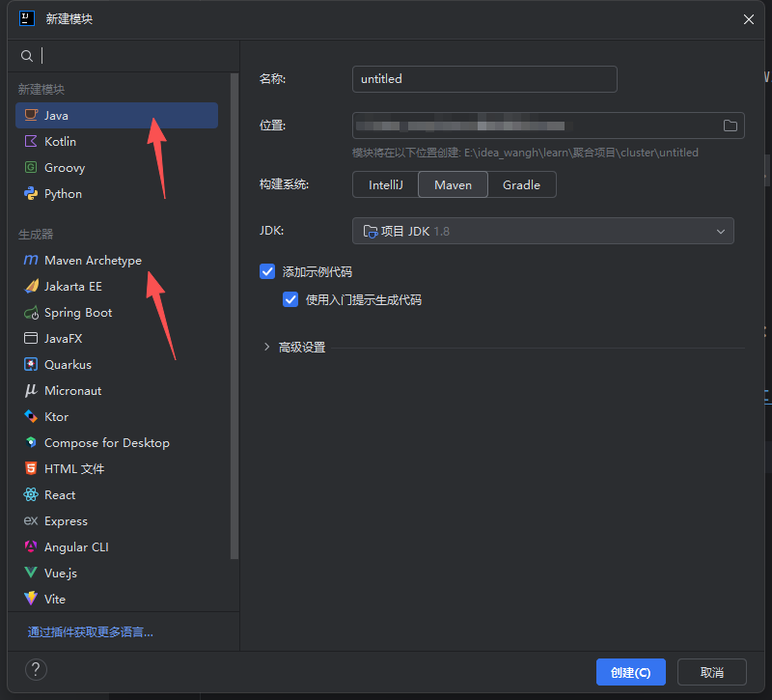Click the 名称 input field
The height and width of the screenshot is (700, 772).
click(484, 79)
